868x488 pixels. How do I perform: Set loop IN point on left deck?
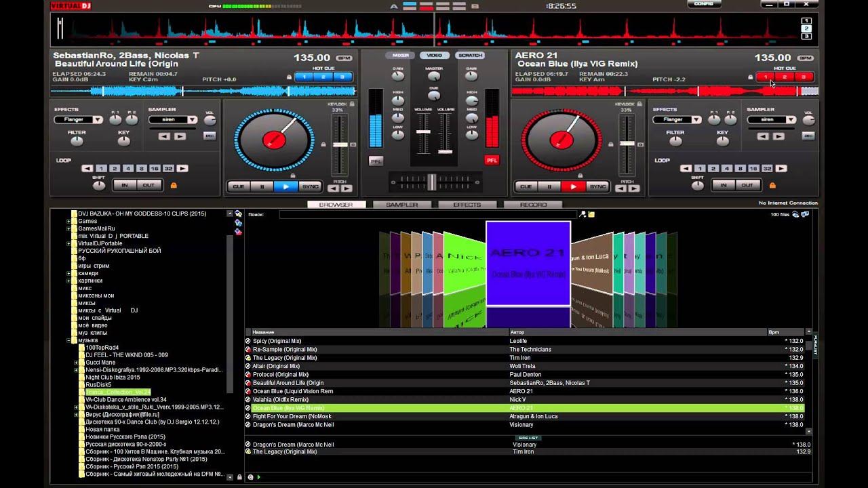[x=124, y=185]
